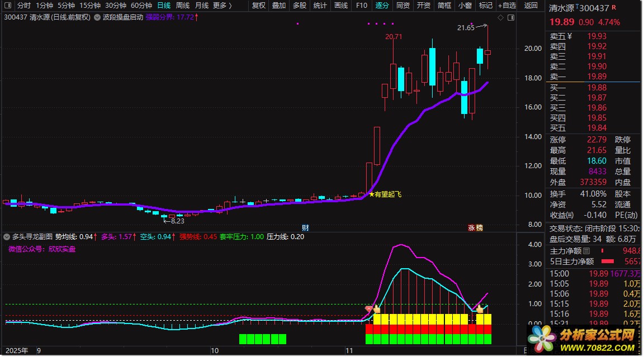Click the 8.23 low price label on the chart
Screen dimensions: 644x357
tap(177, 221)
